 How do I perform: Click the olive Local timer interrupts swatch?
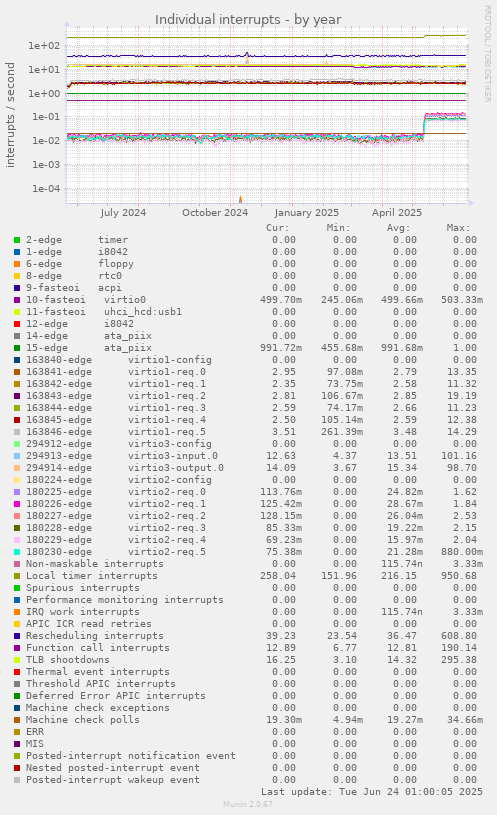click(x=17, y=576)
